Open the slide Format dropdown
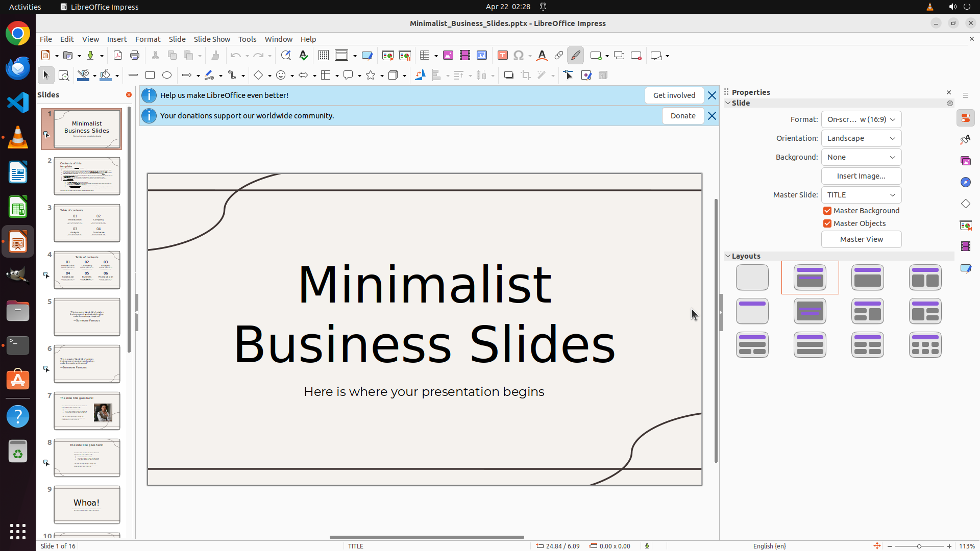This screenshot has height=551, width=980. tap(861, 119)
